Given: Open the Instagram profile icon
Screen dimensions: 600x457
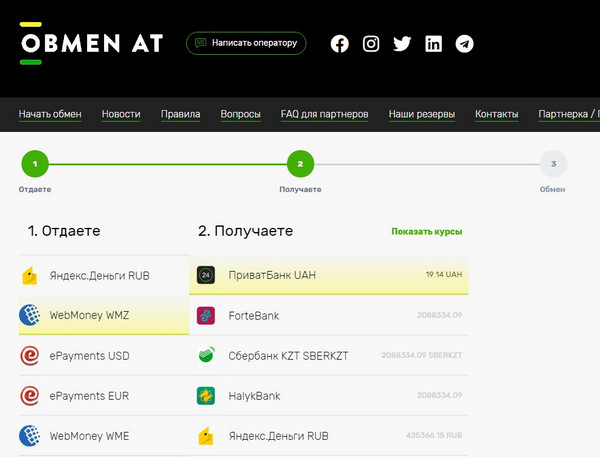Looking at the screenshot, I should pyautogui.click(x=371, y=44).
